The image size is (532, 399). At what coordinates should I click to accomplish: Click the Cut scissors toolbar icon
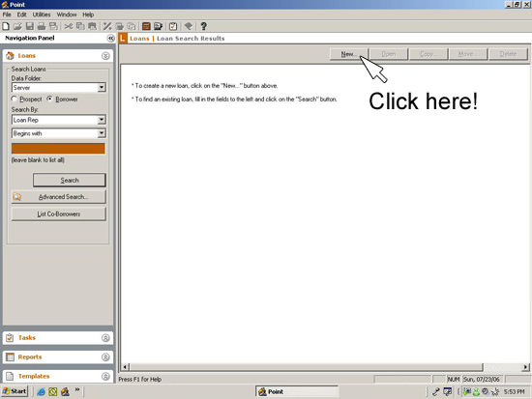click(x=69, y=26)
